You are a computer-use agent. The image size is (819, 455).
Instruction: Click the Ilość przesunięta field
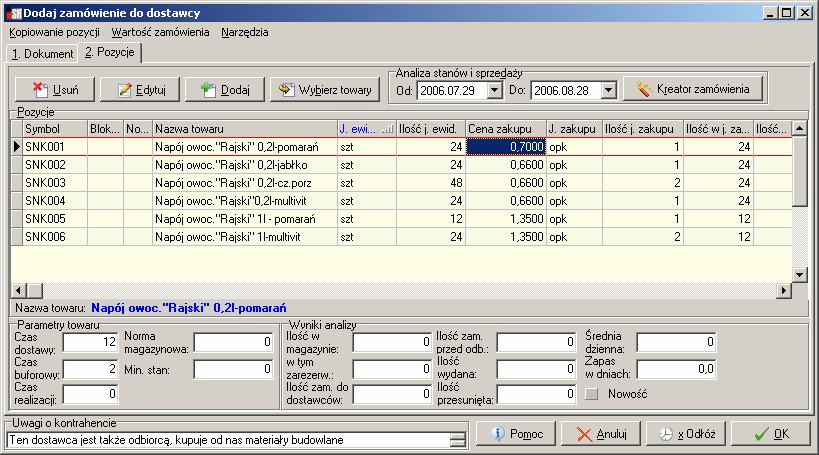(x=536, y=394)
